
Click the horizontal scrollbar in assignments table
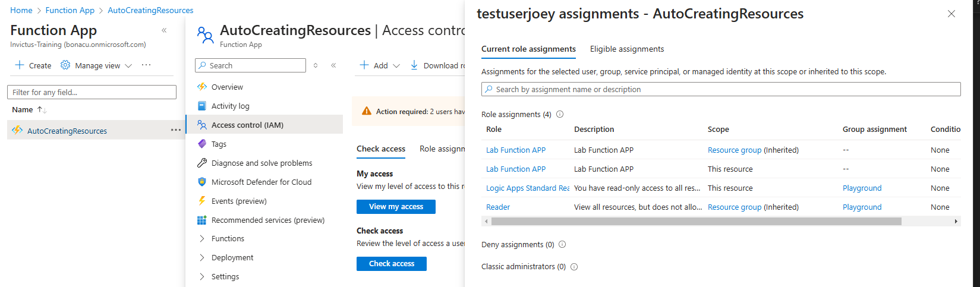697,221
